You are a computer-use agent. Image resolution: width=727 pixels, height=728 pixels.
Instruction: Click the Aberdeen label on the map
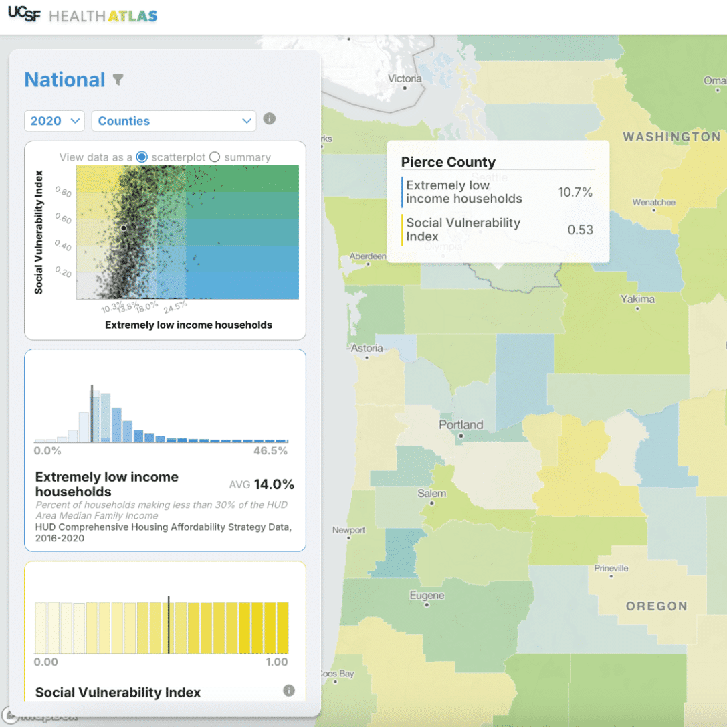pyautogui.click(x=367, y=256)
